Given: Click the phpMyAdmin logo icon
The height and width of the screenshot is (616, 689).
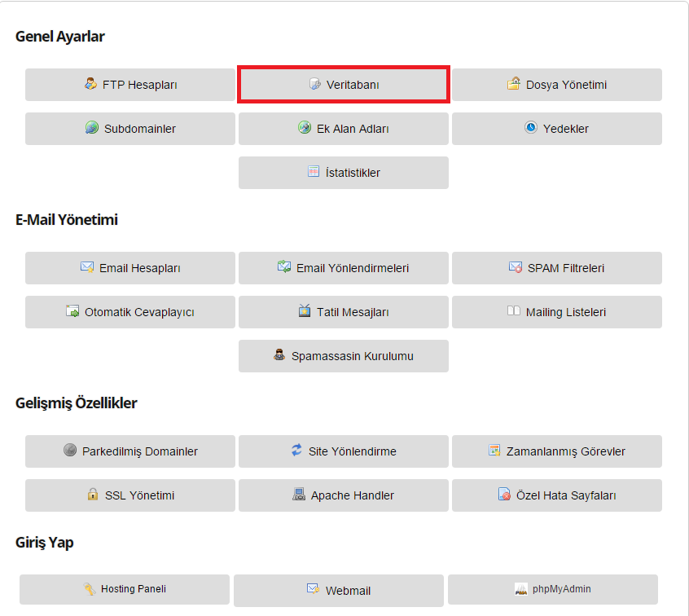Looking at the screenshot, I should click(x=520, y=589).
